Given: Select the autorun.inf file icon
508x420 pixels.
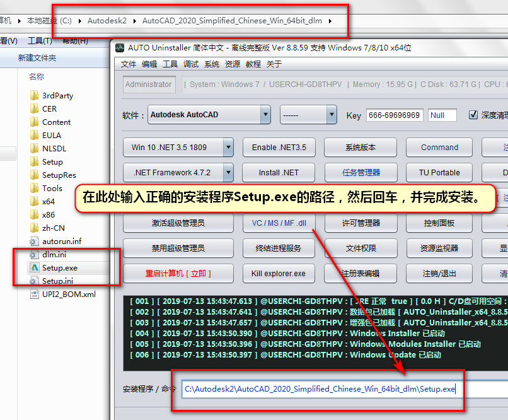Looking at the screenshot, I should (35, 242).
